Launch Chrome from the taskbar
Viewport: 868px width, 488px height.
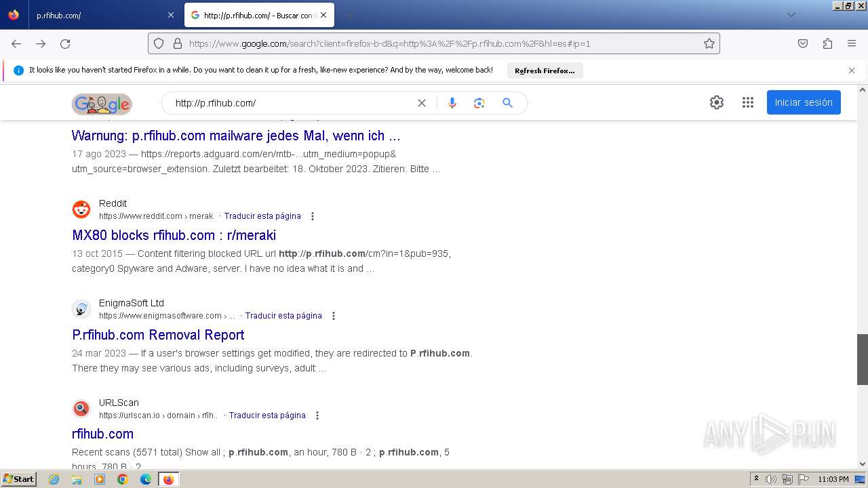coord(123,479)
